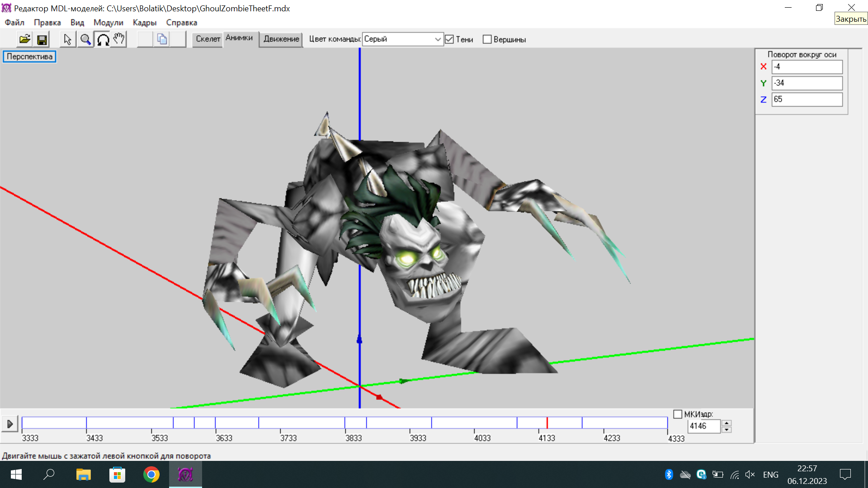The image size is (868, 488).
Task: Open Google Chrome from taskbar
Action: pos(151,474)
